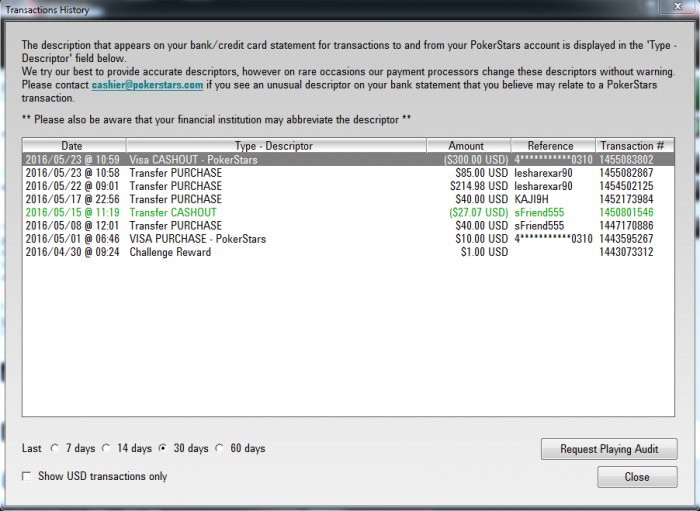700x511 pixels.
Task: Select the 60 days radio button
Action: click(x=219, y=448)
